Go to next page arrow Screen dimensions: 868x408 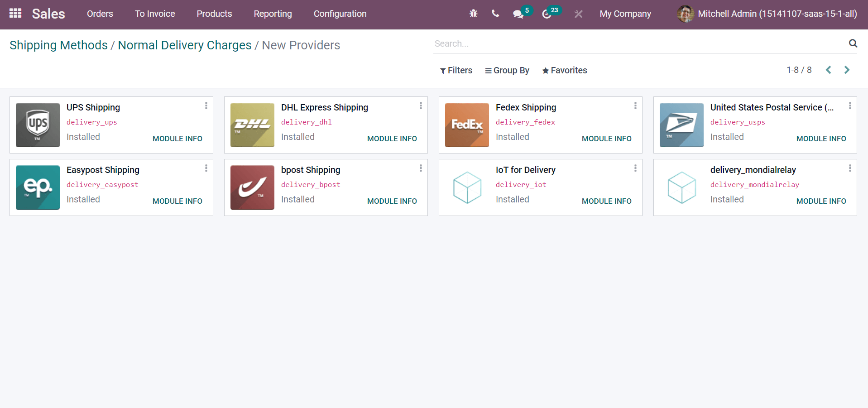coord(847,70)
